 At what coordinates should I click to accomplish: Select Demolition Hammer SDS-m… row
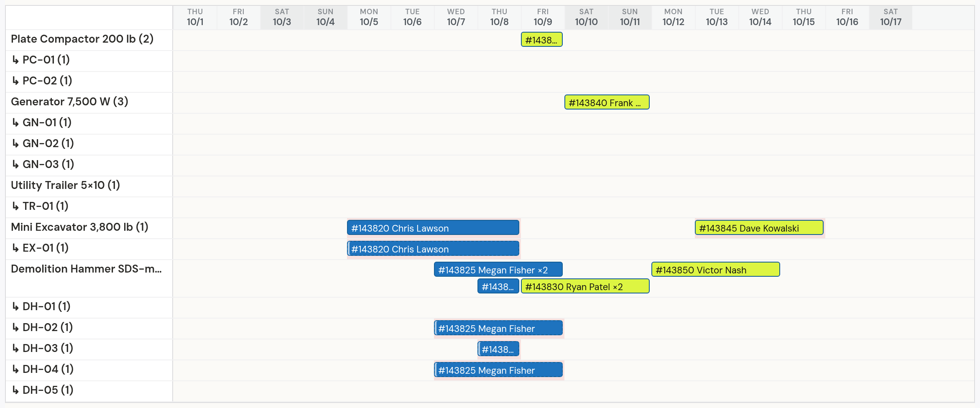[x=89, y=278]
